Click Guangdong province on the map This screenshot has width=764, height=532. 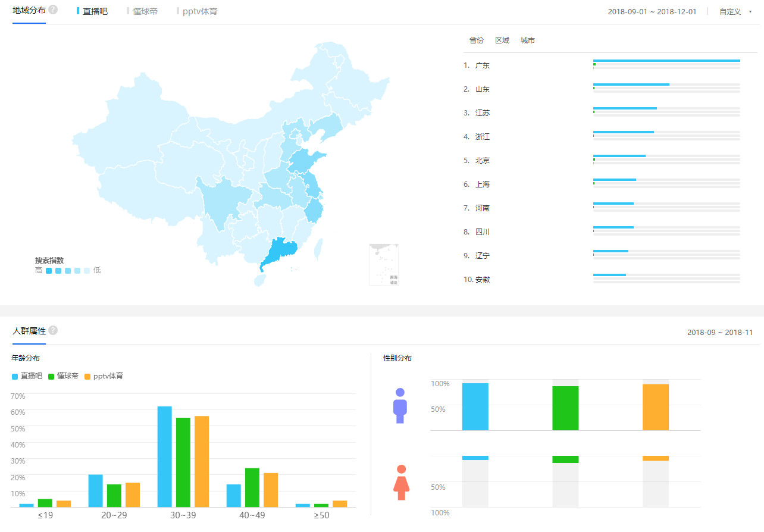[x=281, y=252]
